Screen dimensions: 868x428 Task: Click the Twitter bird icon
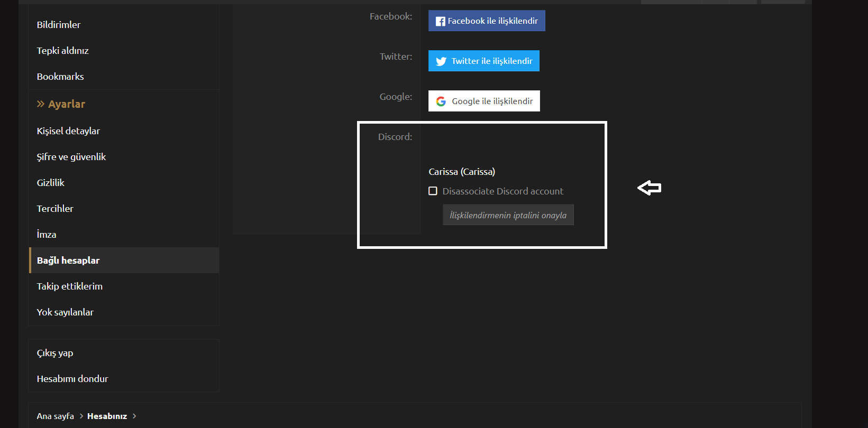coord(441,61)
